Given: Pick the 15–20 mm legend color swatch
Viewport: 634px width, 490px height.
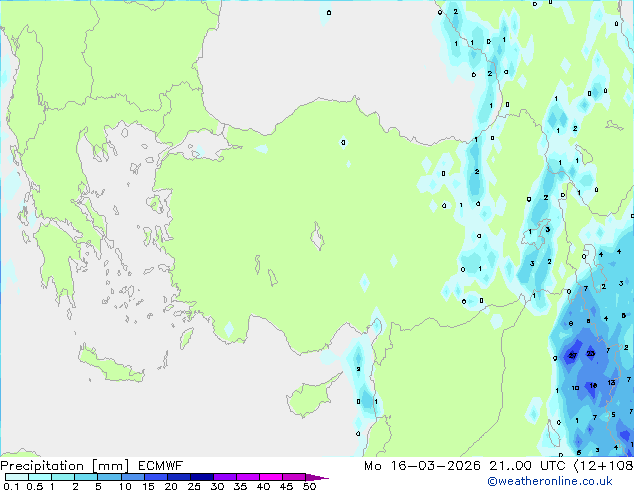Looking at the screenshot, I should [156, 477].
